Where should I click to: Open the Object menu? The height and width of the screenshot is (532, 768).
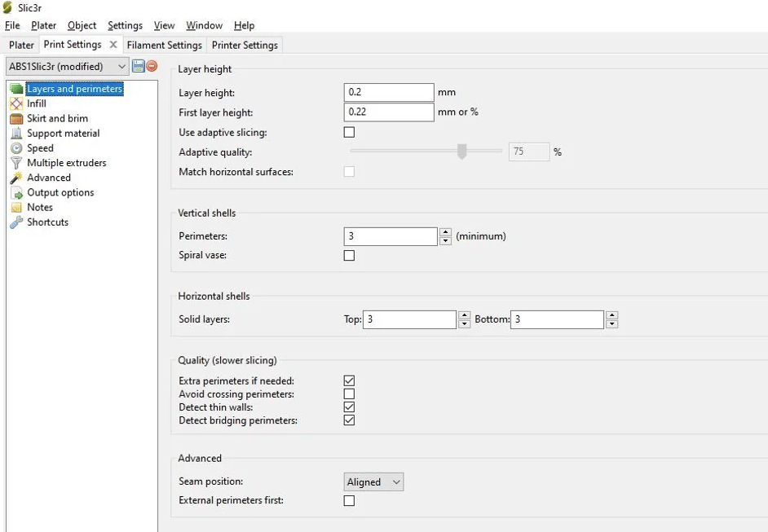82,25
